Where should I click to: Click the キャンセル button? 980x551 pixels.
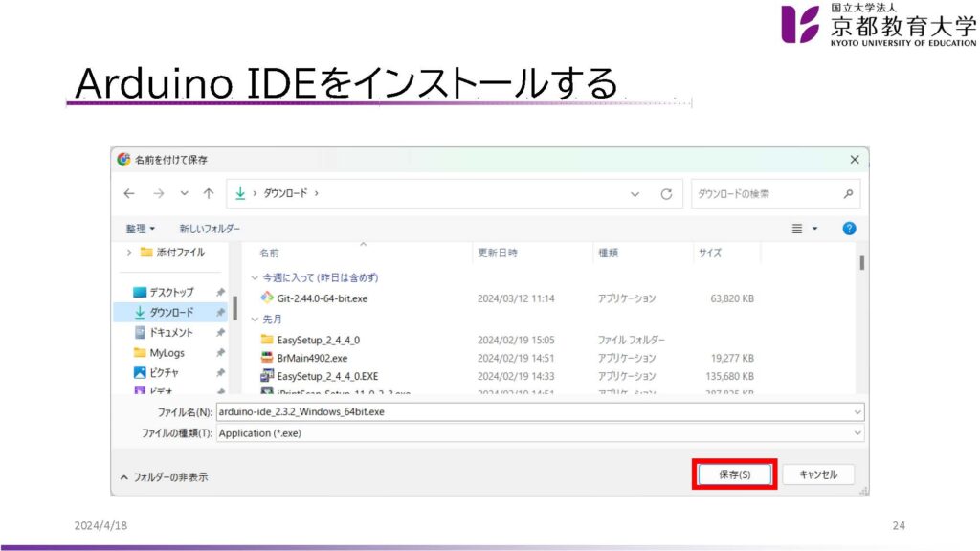tap(817, 474)
